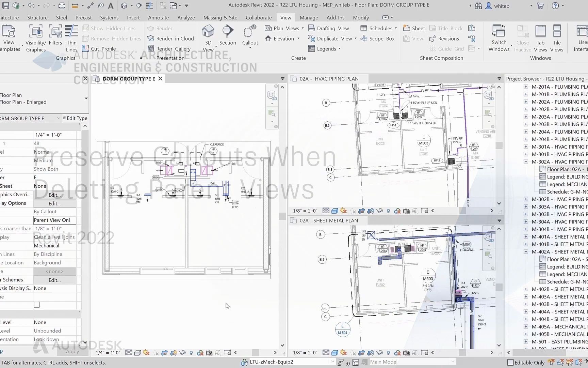Click the Apply button in Properties

(72, 352)
